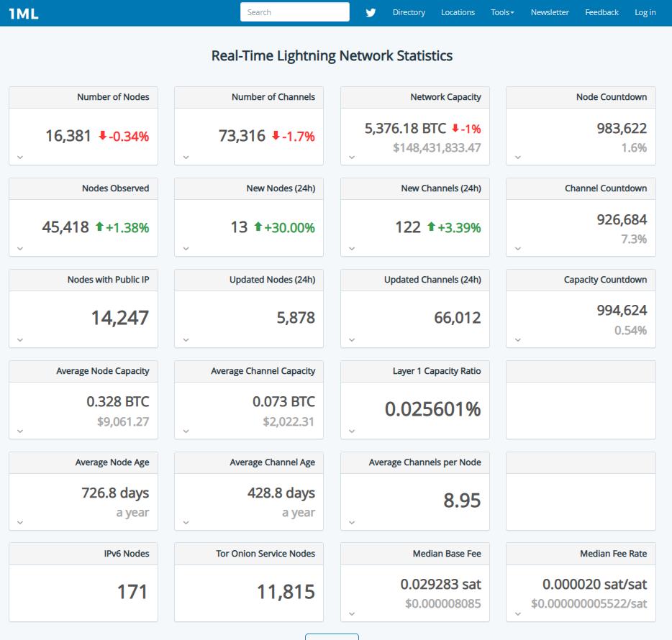Open the Newsletter link
Image resolution: width=672 pixels, height=640 pixels.
[550, 12]
